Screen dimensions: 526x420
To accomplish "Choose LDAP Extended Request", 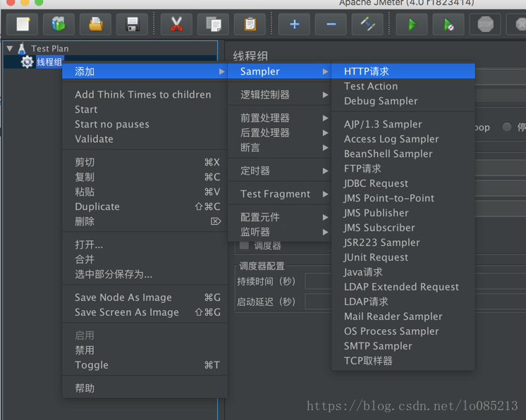I will coord(403,287).
